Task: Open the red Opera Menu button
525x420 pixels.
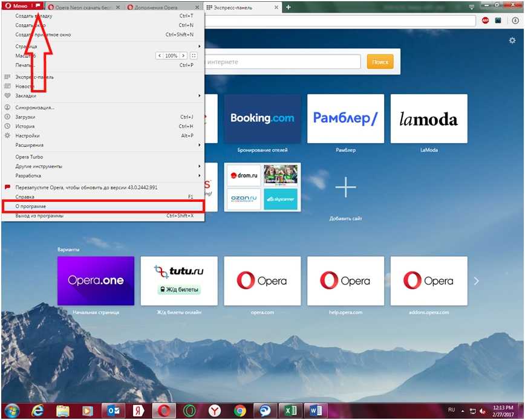Action: click(22, 5)
